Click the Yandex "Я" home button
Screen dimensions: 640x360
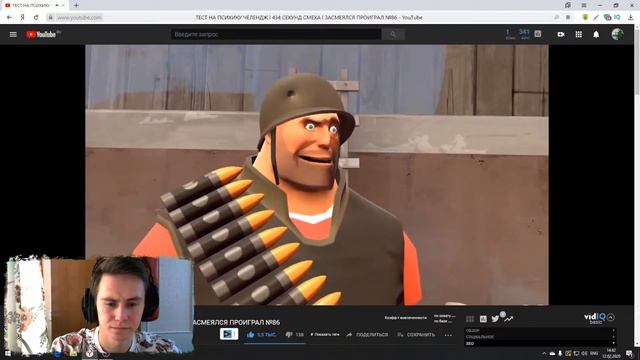[x=22, y=18]
